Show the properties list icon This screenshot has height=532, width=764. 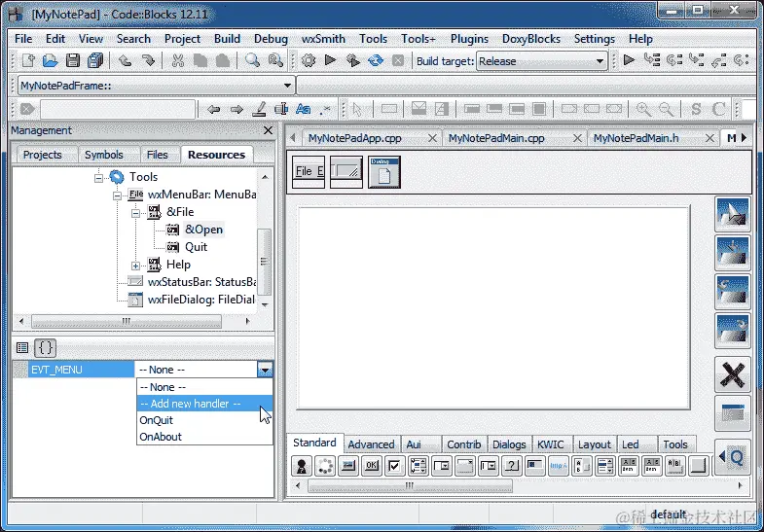coord(22,347)
